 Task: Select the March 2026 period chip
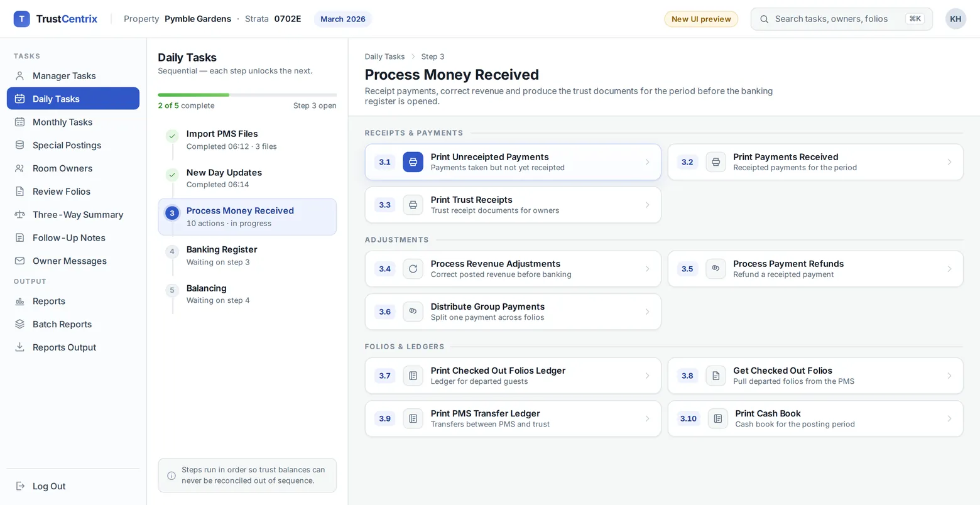(343, 19)
